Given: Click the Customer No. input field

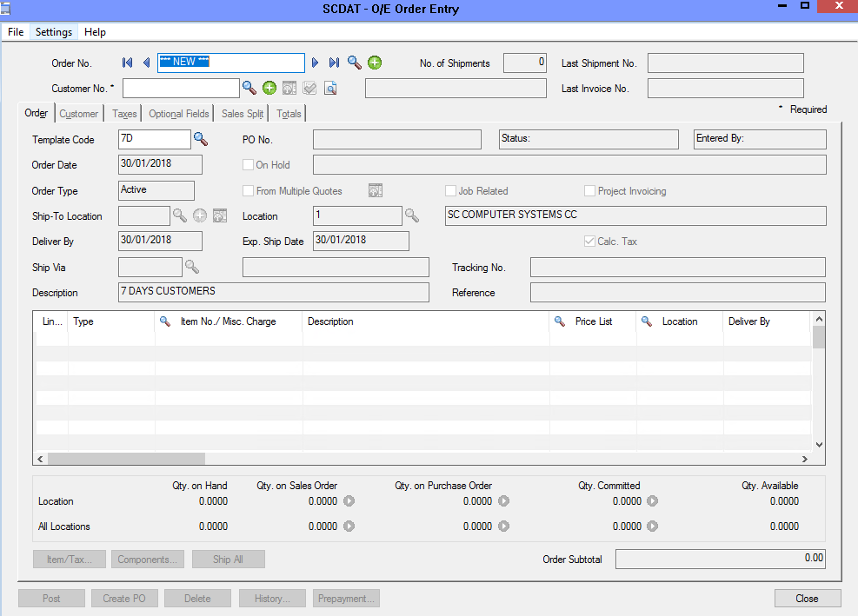Looking at the screenshot, I should 181,88.
